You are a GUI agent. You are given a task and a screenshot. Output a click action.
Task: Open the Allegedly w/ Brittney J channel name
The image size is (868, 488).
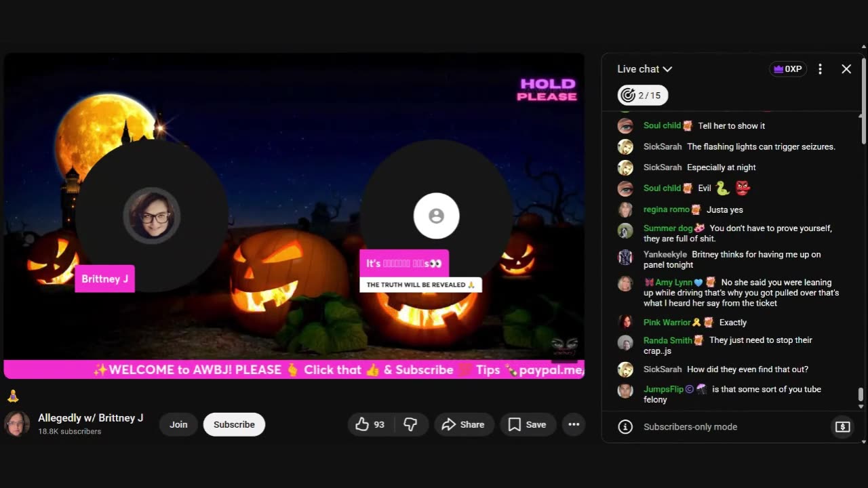point(91,418)
